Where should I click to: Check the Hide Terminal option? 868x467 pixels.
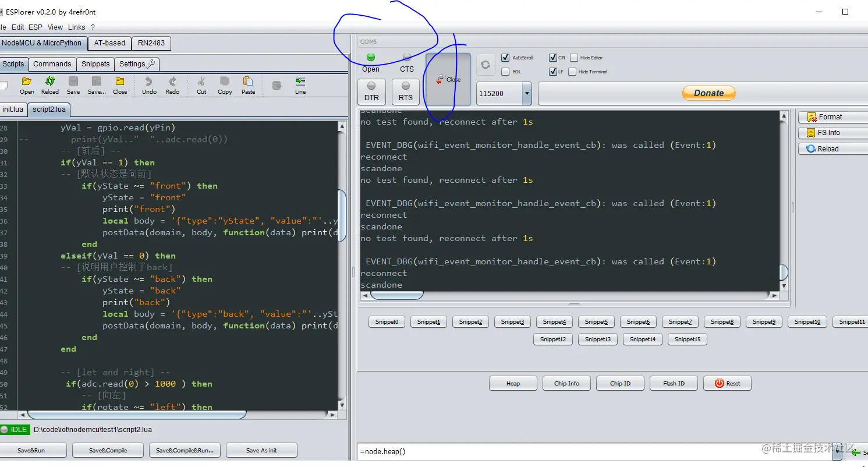[572, 72]
